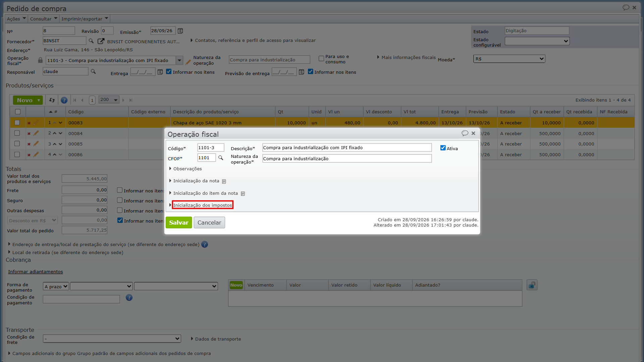
Task: Click the Inicialização da nota document icon
Action: (x=224, y=181)
